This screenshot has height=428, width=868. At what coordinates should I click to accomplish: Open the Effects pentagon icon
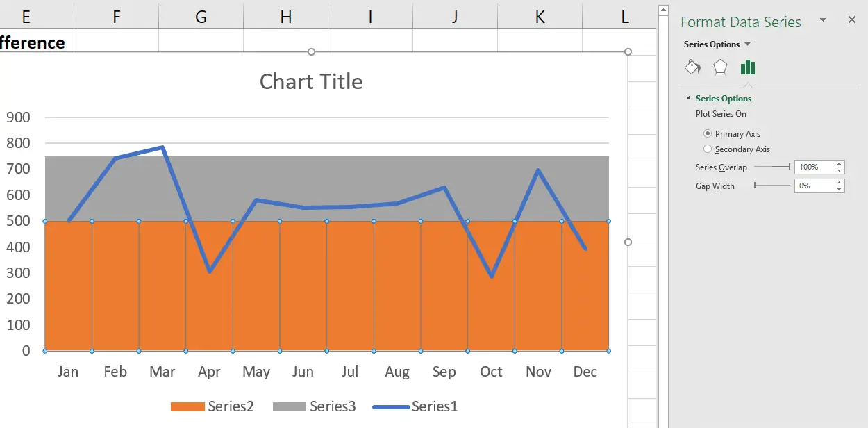(x=720, y=67)
